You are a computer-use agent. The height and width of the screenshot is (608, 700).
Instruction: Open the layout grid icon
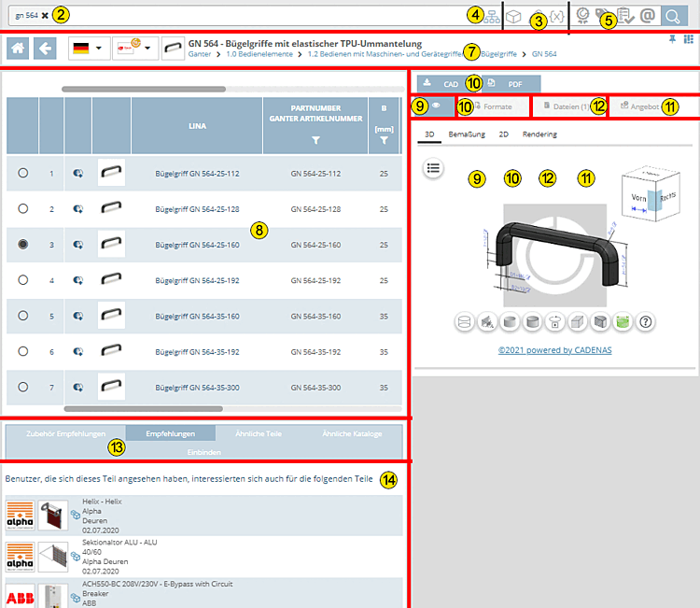coord(689,39)
